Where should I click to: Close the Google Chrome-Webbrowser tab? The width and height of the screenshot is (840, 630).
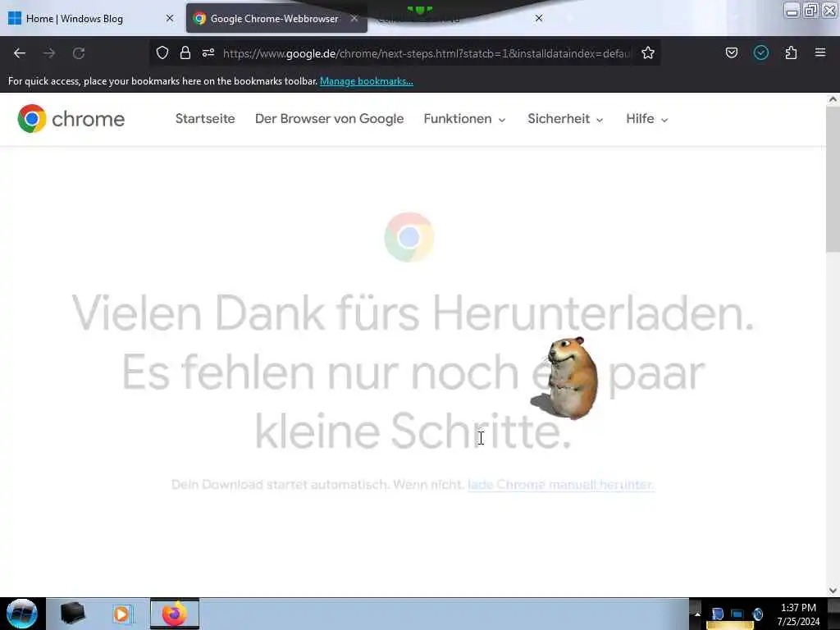[354, 18]
